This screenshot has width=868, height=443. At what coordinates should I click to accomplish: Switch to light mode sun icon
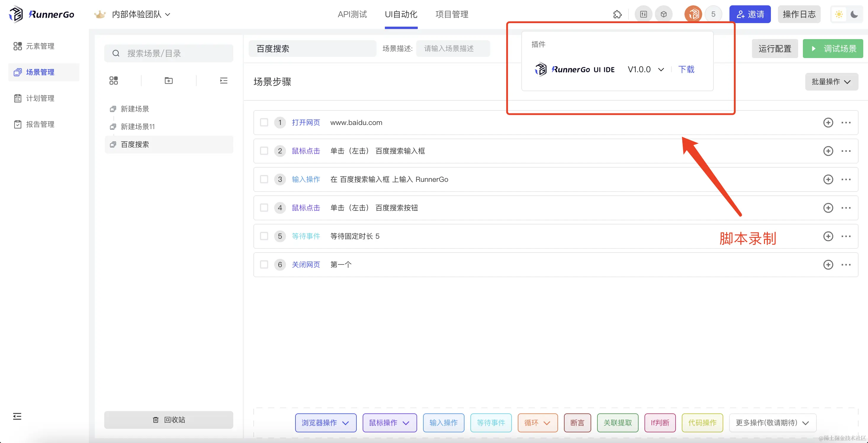[x=839, y=15]
